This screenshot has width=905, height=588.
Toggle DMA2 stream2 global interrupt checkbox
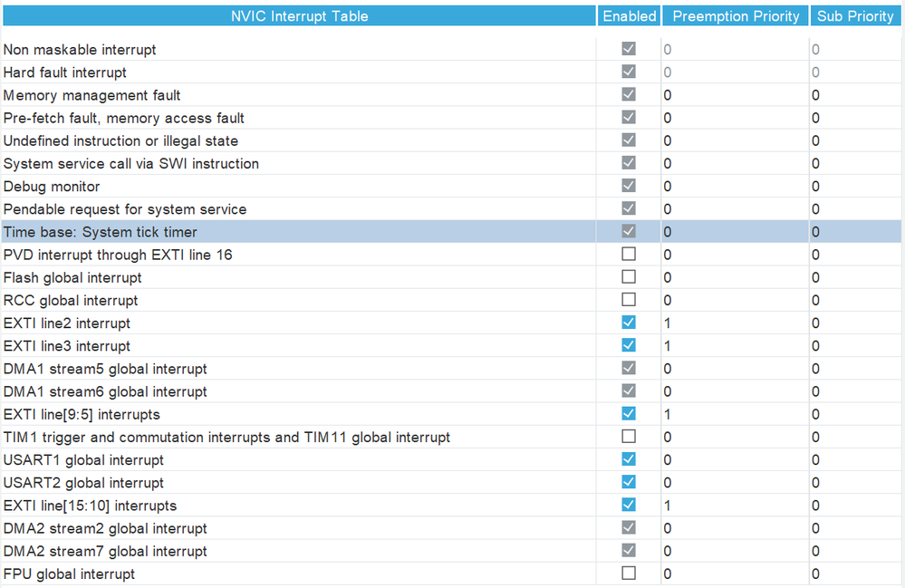pos(629,527)
